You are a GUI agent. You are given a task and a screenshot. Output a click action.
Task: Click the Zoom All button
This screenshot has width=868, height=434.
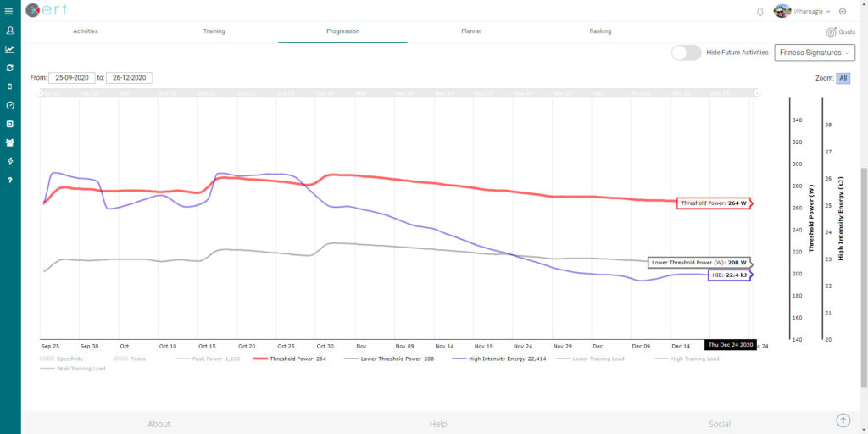coord(843,78)
